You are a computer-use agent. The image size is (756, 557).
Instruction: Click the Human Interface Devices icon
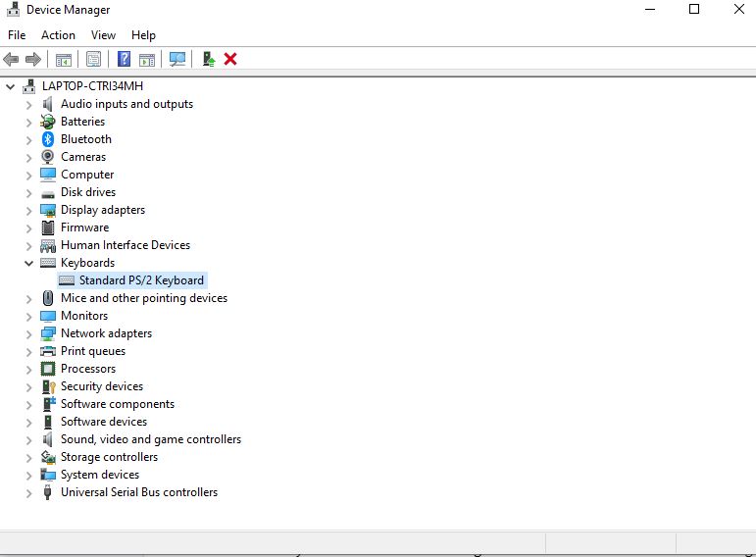(x=48, y=245)
